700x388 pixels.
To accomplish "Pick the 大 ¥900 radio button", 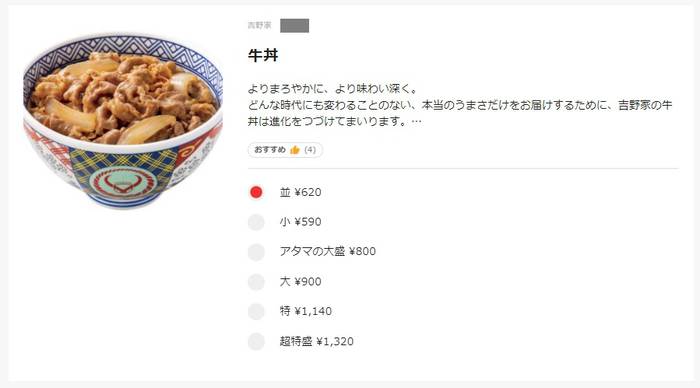I will click(256, 282).
